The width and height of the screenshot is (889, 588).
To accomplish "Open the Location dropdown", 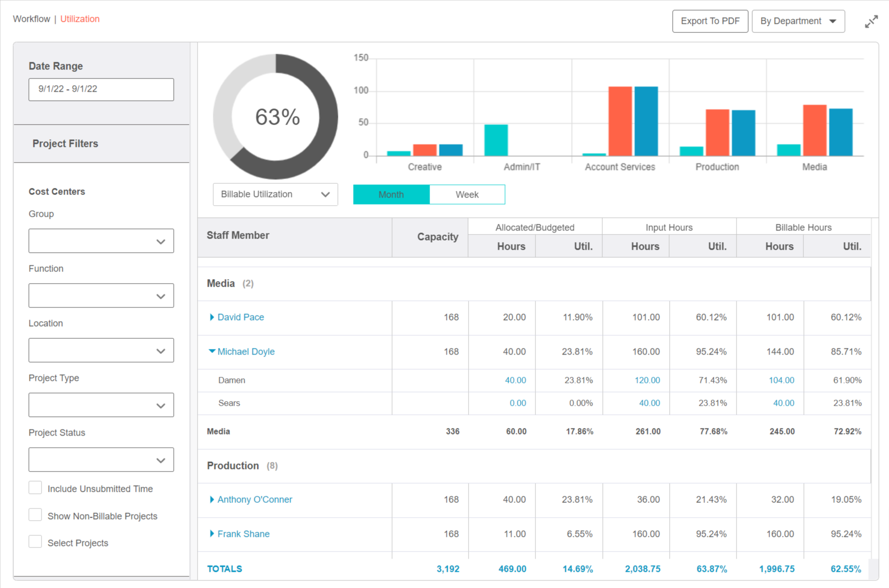I will tap(101, 350).
